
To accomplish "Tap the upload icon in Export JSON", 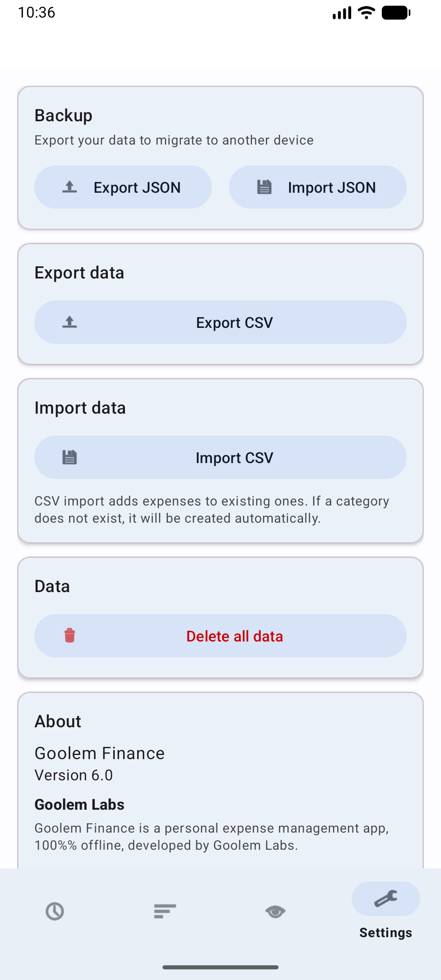I will [70, 187].
